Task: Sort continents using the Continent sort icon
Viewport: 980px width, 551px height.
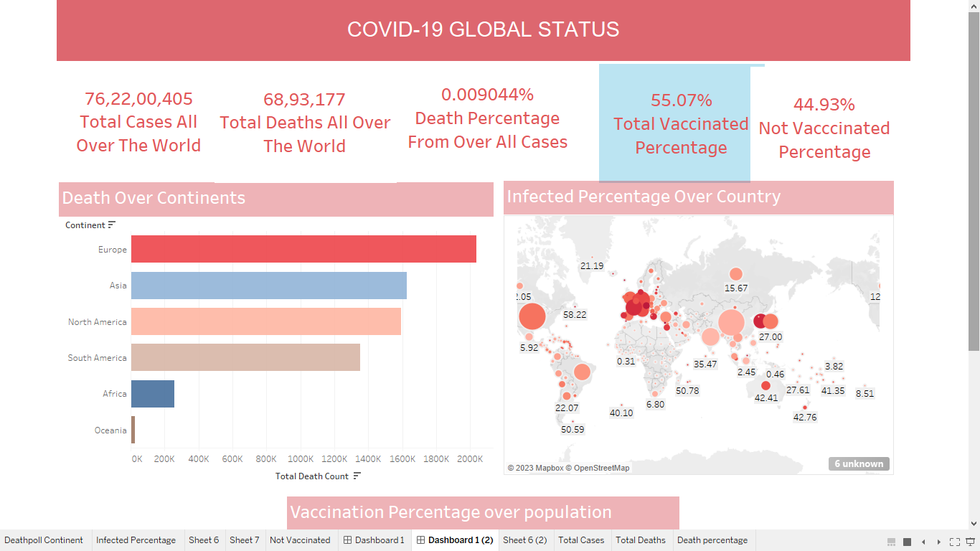Action: pyautogui.click(x=111, y=225)
